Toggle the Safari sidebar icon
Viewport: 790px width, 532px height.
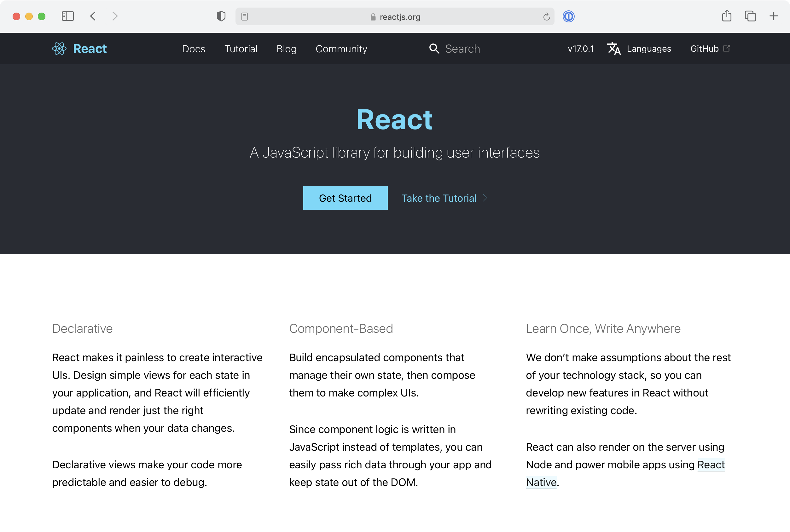(67, 16)
